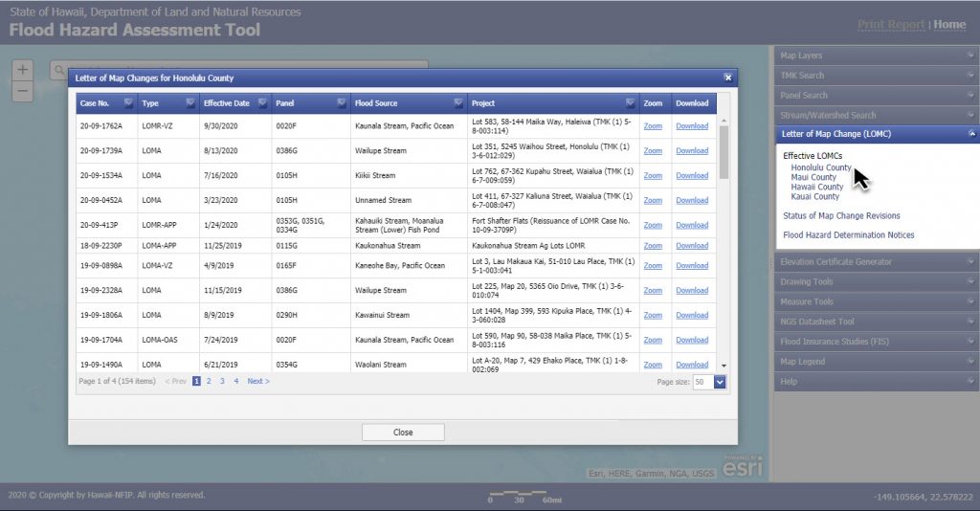Click the map zoom in plus button
This screenshot has height=511, width=980.
tap(24, 70)
